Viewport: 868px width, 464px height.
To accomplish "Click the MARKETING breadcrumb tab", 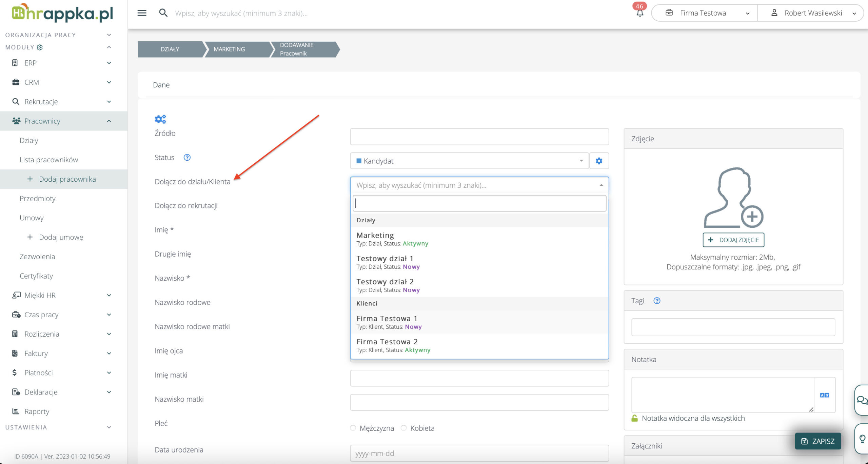I will [x=229, y=49].
